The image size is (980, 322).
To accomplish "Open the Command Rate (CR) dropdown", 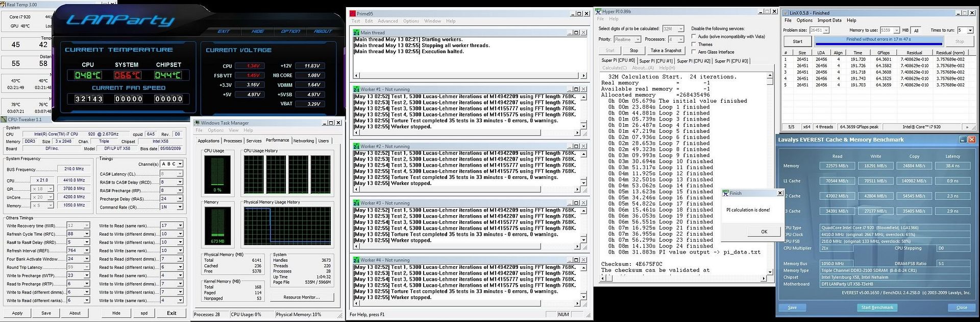I will point(180,207).
